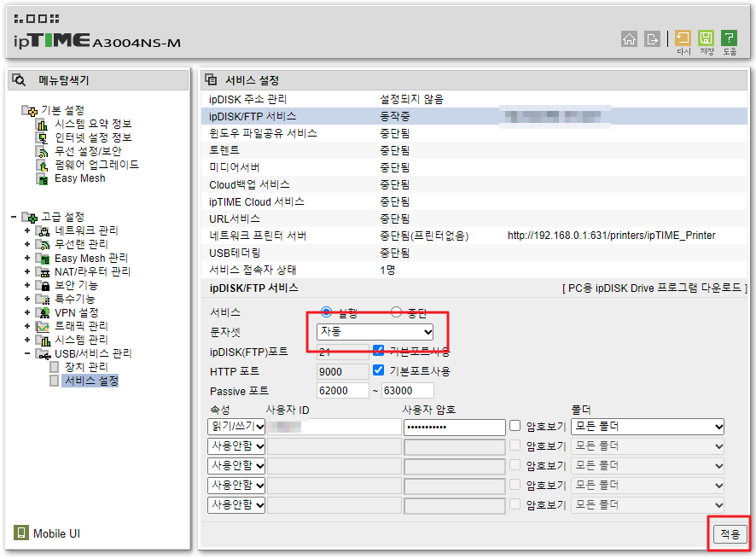Click the Mobile UI phone icon
Screen dimensions: 756x559
[x=20, y=533]
